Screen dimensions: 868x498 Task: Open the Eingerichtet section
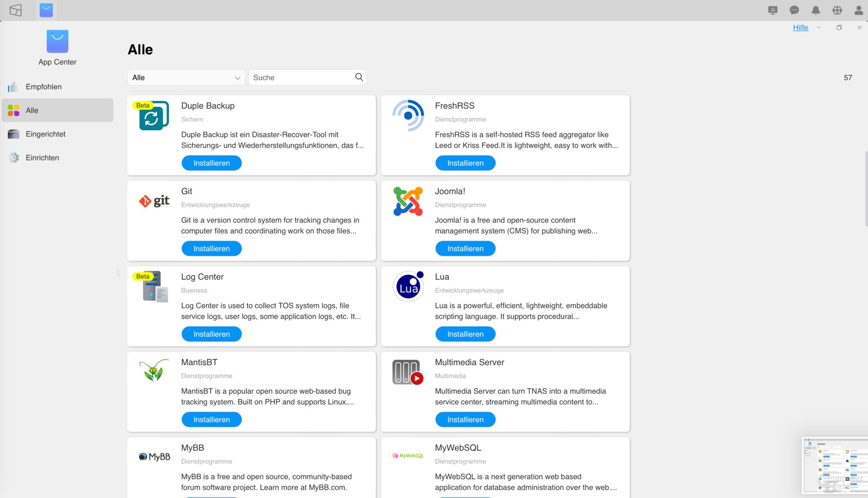click(x=45, y=134)
